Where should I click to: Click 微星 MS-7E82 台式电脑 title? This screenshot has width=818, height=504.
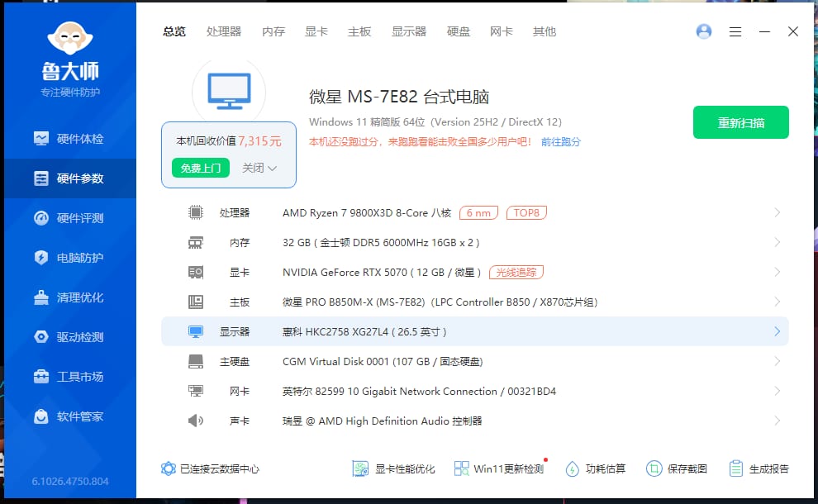(399, 97)
